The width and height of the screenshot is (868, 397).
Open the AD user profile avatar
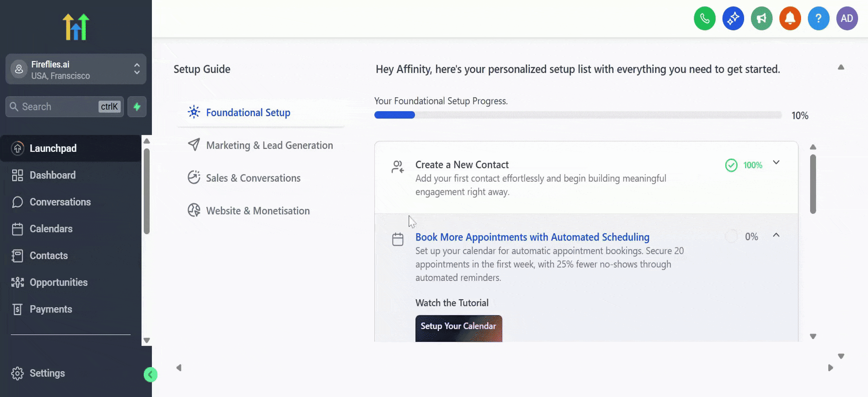click(847, 19)
